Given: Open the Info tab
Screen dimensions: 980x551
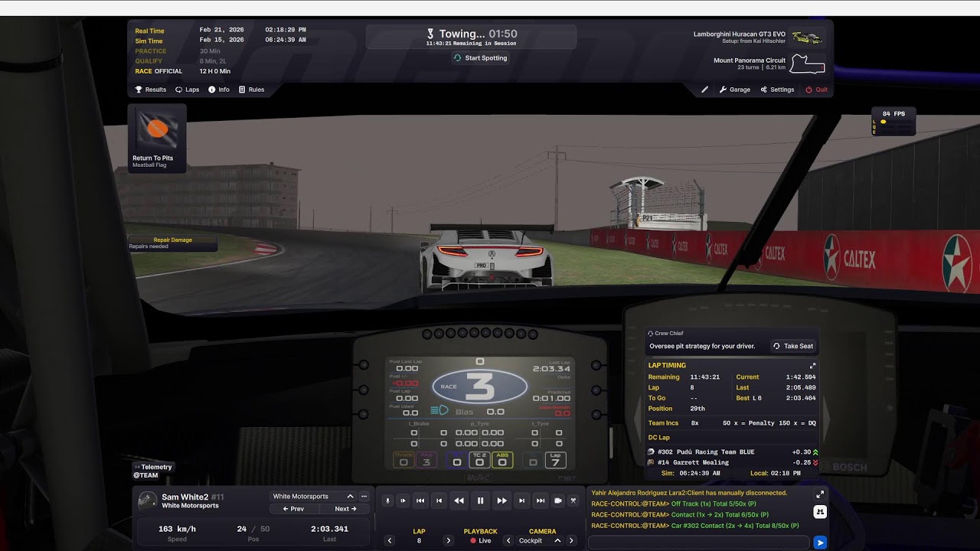Looking at the screenshot, I should pyautogui.click(x=219, y=90).
